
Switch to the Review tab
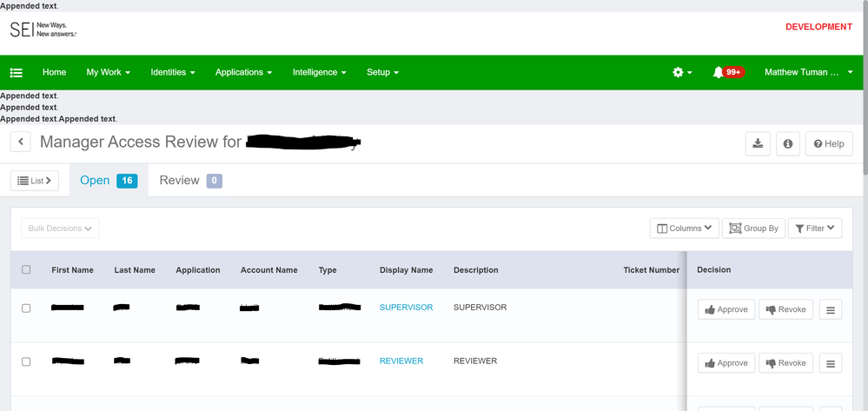point(189,181)
